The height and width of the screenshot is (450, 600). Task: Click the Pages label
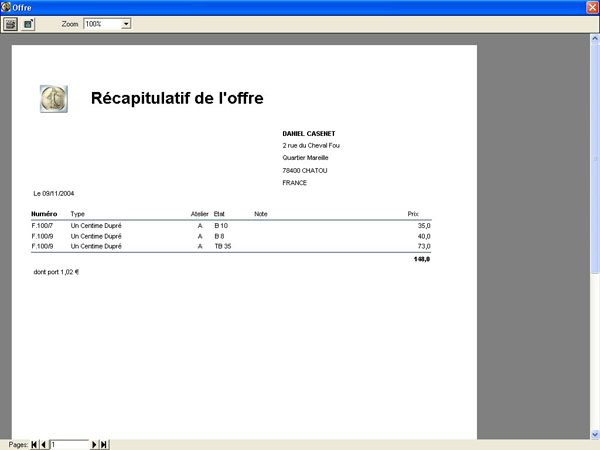point(18,445)
